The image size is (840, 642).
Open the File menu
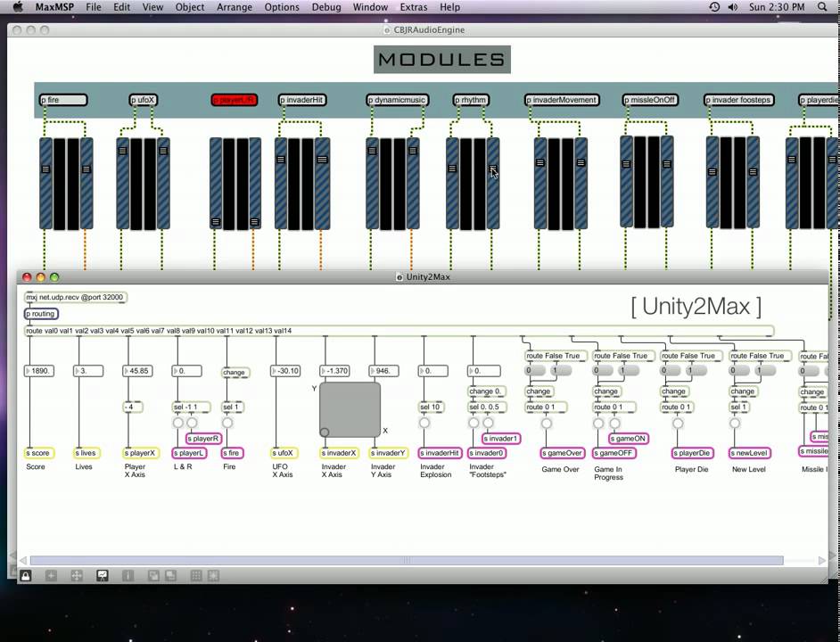point(94,7)
